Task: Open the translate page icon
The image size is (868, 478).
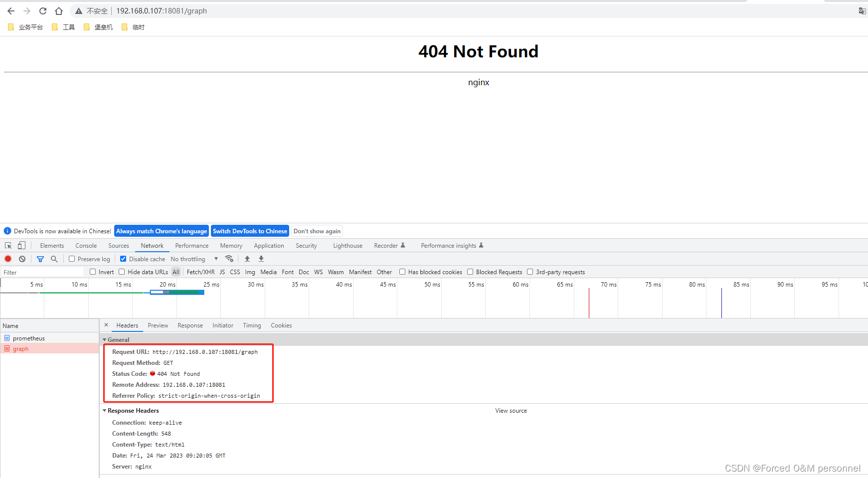Action: coord(862,11)
